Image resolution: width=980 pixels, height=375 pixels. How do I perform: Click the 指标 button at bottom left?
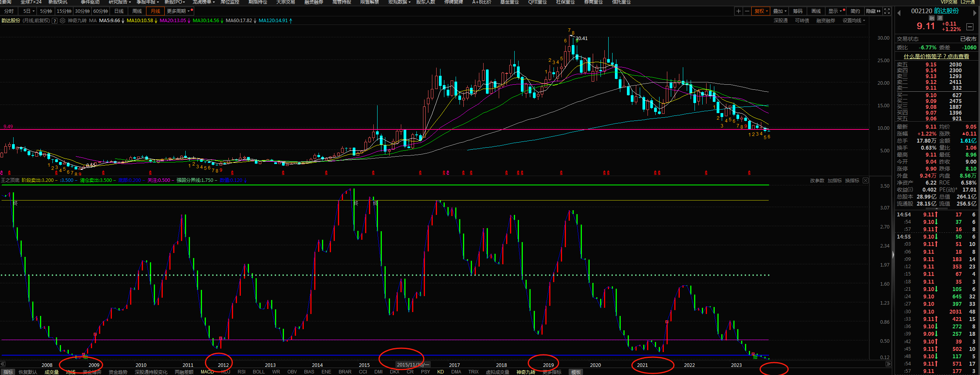coord(8,372)
